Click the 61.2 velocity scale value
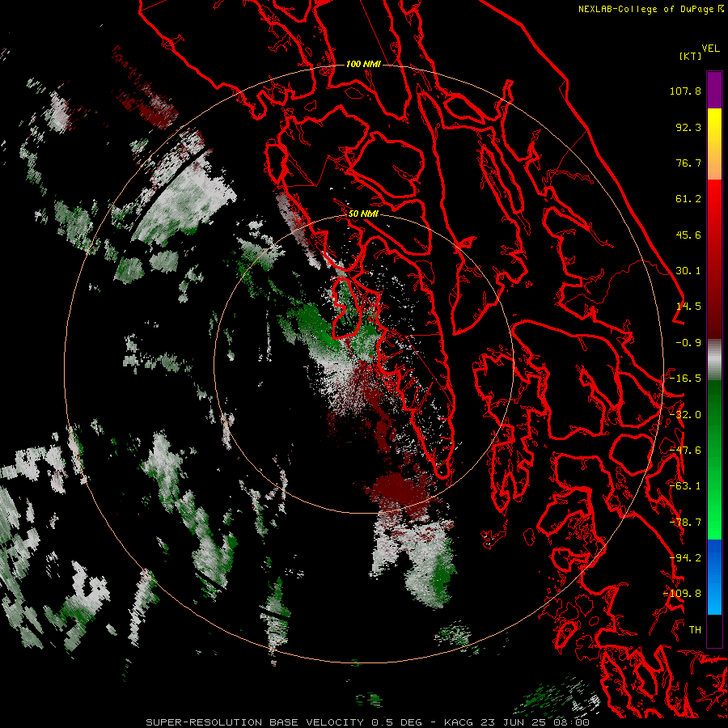The width and height of the screenshot is (728, 728). pyautogui.click(x=688, y=199)
